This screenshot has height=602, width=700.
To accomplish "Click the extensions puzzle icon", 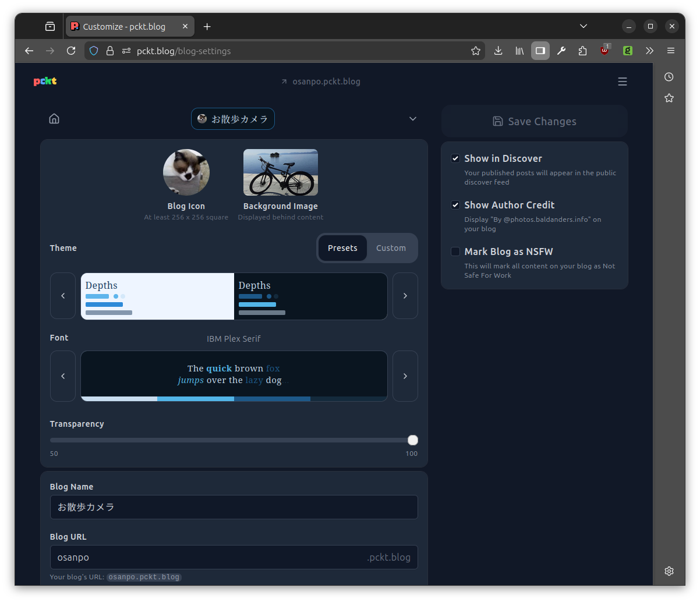I will pyautogui.click(x=582, y=51).
